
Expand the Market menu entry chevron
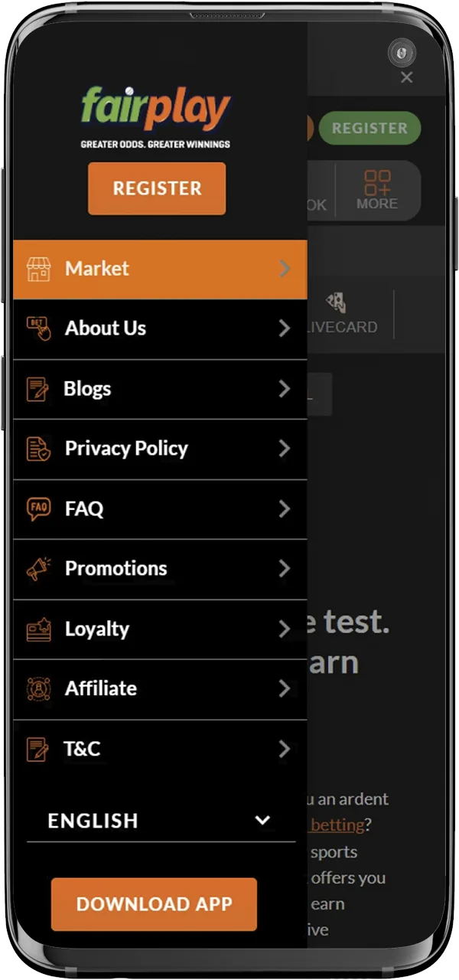pyautogui.click(x=284, y=269)
